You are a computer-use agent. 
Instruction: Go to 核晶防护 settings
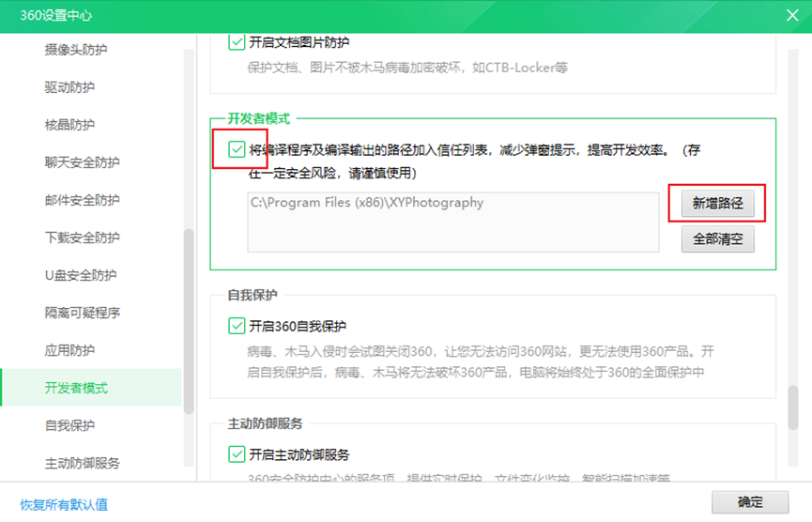point(69,125)
